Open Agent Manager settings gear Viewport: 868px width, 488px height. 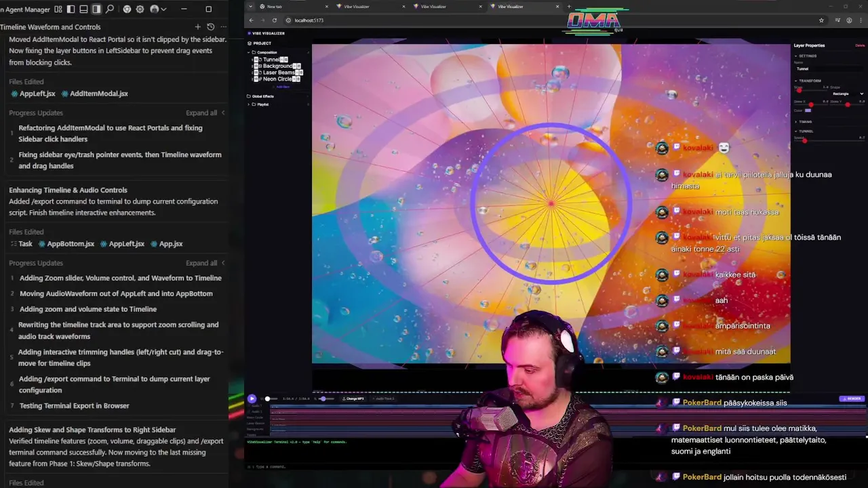click(140, 9)
